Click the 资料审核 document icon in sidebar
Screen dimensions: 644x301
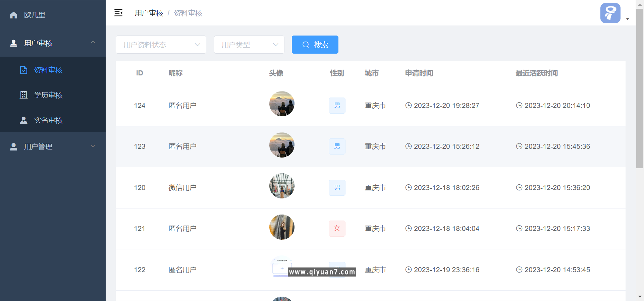click(x=23, y=70)
